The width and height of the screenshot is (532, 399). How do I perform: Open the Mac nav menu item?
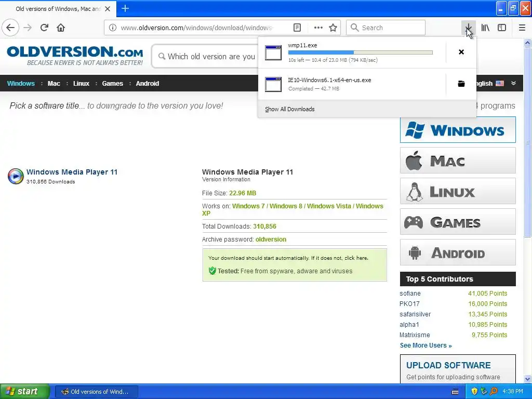click(54, 84)
